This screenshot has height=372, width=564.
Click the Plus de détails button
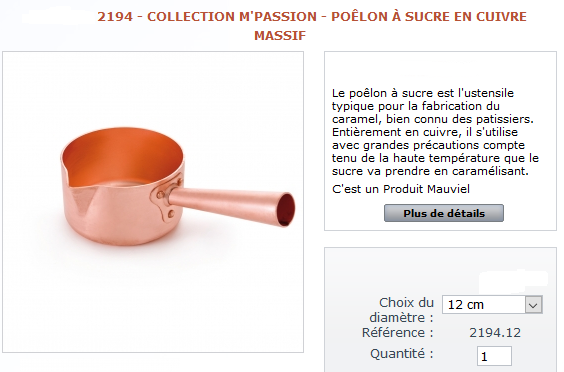(444, 213)
